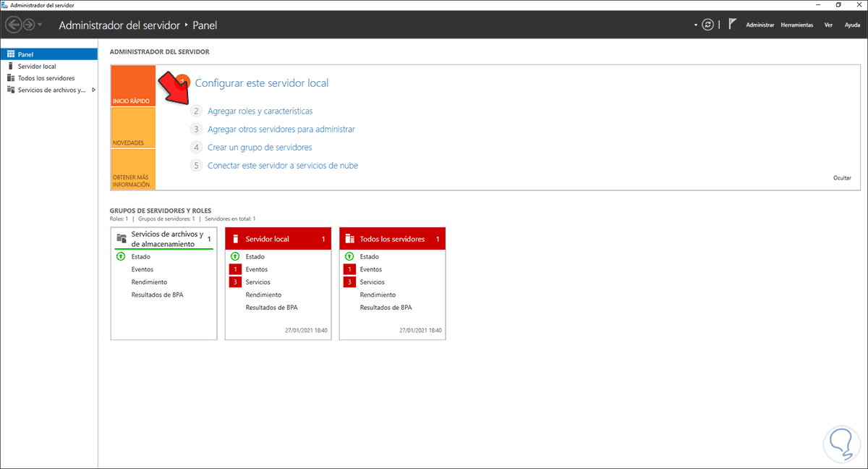Image resolution: width=868 pixels, height=469 pixels.
Task: Open the Todos los servidores tile header
Action: pyautogui.click(x=392, y=239)
